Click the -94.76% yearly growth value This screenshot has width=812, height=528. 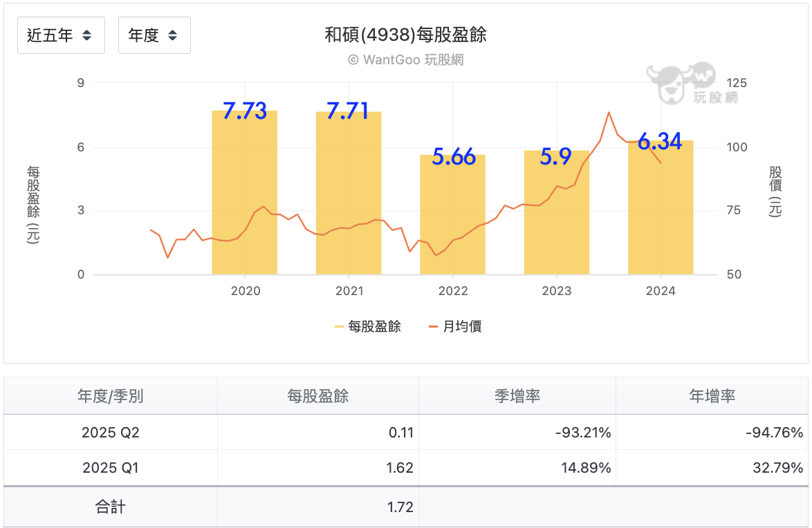774,432
